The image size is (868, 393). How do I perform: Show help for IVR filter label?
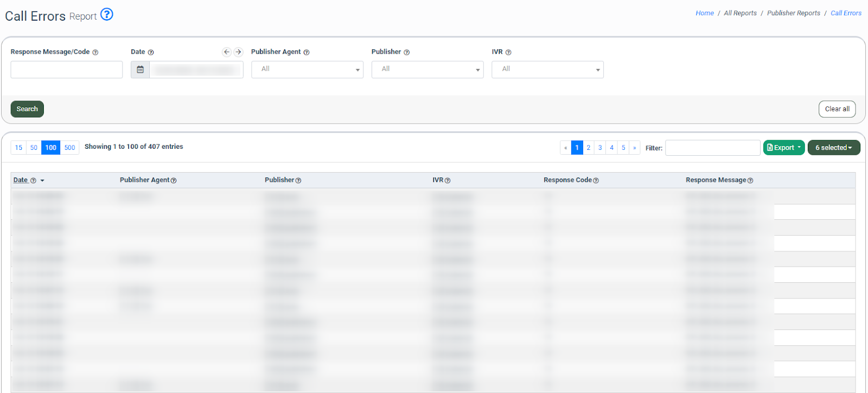(508, 53)
